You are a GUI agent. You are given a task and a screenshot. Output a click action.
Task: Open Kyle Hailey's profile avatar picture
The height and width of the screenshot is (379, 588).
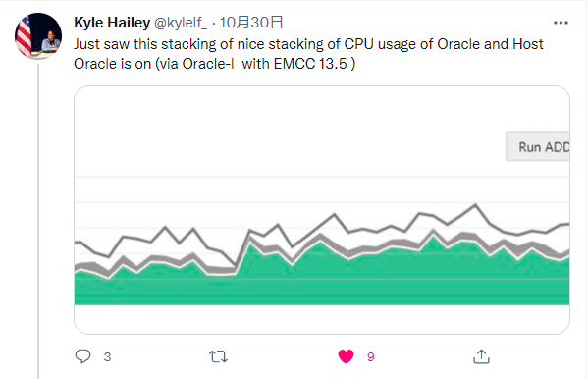tap(38, 36)
